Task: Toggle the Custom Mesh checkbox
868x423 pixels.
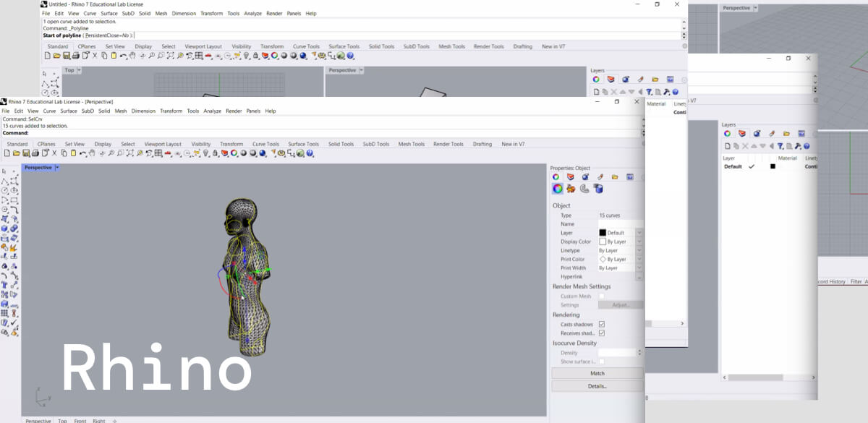Action: coord(602,296)
